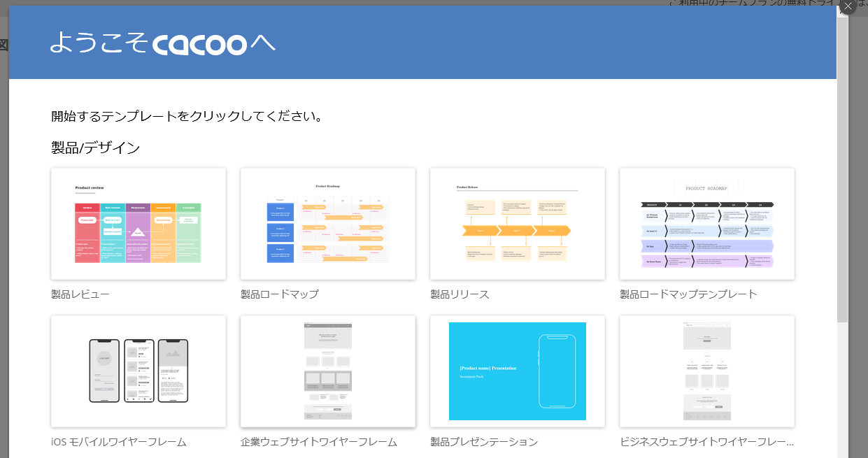Screen dimensions: 868x458
Task: Click the 企業ウェブサイトワイヤーフレーム caption text
Action: [319, 442]
